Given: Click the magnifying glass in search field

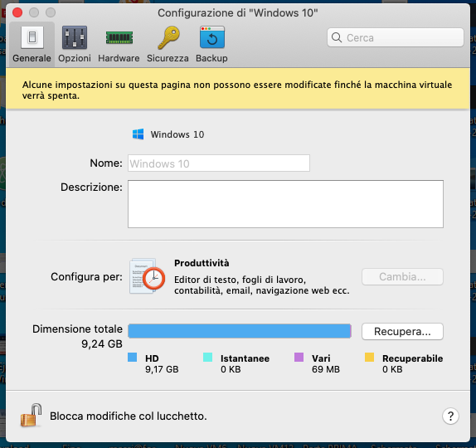Looking at the screenshot, I should (x=337, y=37).
